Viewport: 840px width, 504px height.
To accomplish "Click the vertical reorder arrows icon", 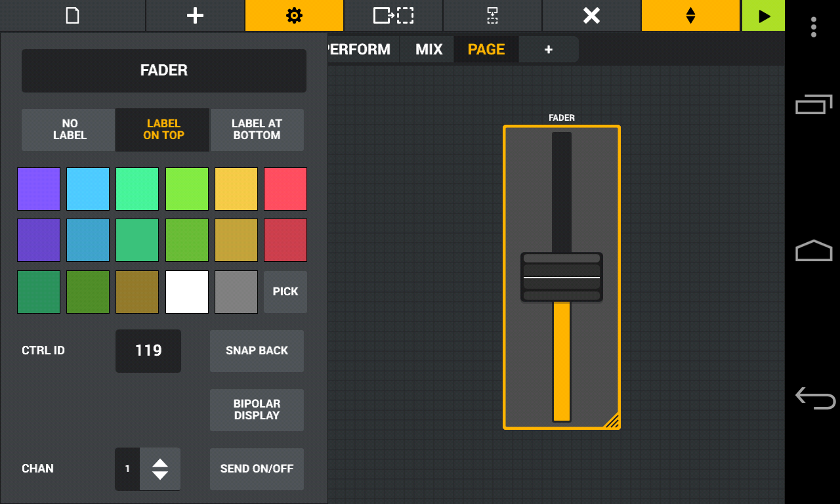I will click(x=691, y=15).
